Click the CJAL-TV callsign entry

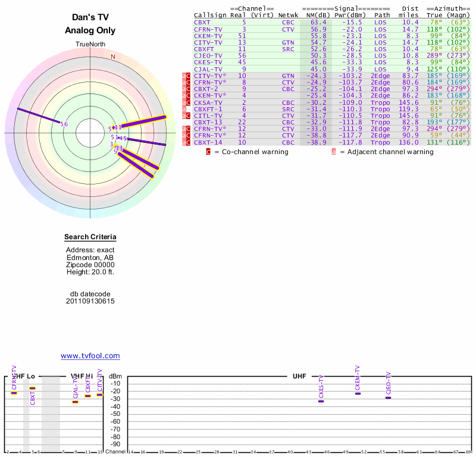(208, 69)
